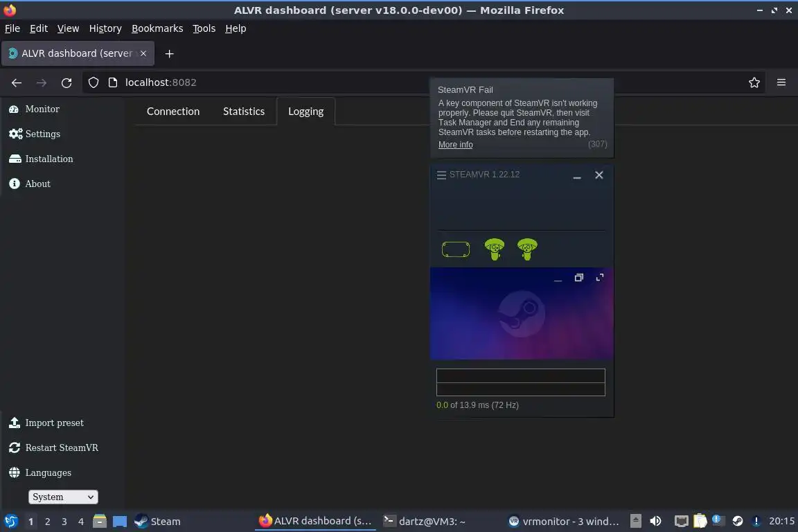
Task: Close the SteamVR 1.22.12 status window
Action: 599,175
